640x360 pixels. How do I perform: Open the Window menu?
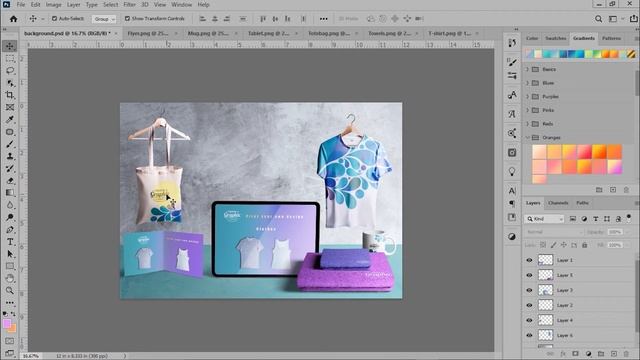182,4
